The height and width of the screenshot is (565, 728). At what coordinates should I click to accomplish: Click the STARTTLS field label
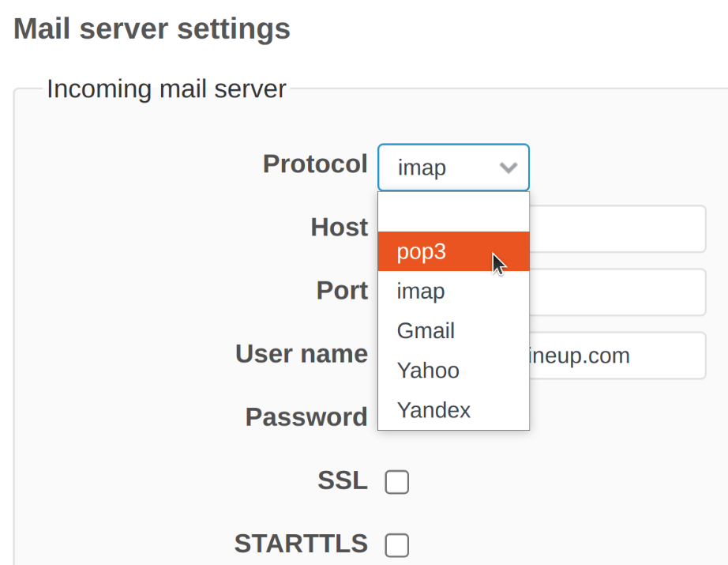tap(301, 544)
